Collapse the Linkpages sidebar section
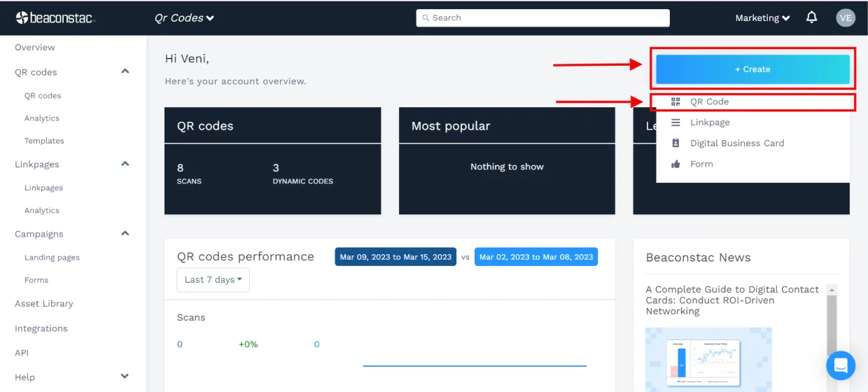This screenshot has height=392, width=868. point(125,164)
